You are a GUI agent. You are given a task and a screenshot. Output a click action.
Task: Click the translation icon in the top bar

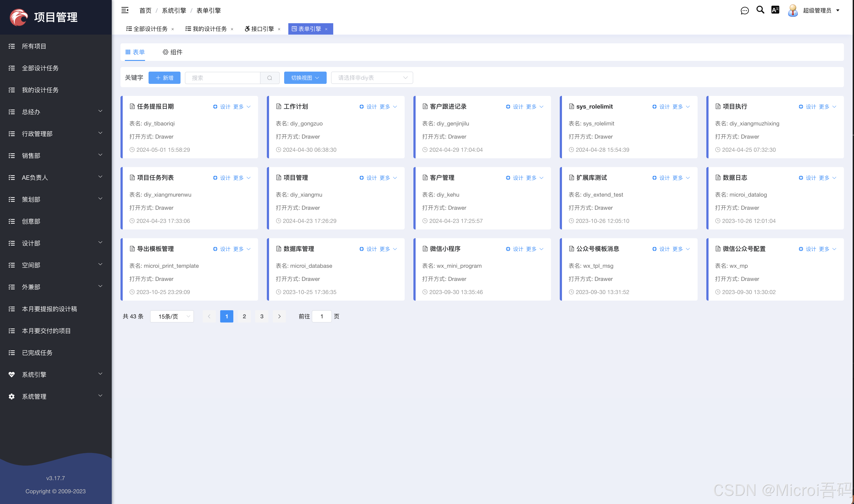tap(775, 10)
